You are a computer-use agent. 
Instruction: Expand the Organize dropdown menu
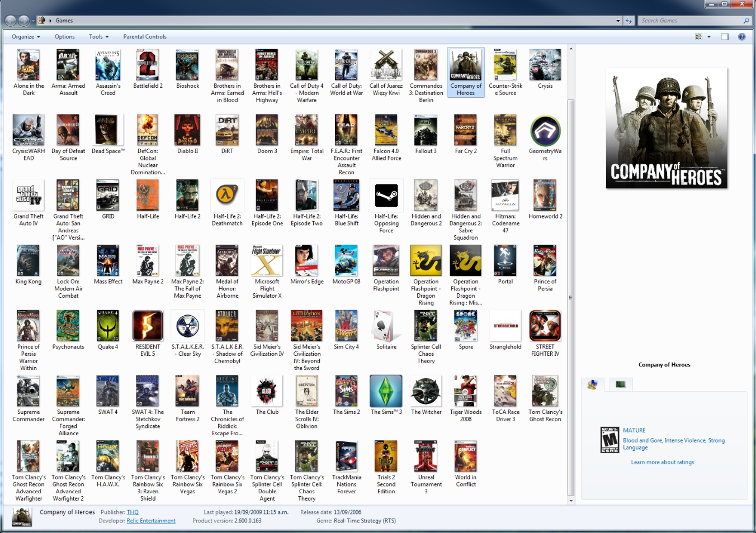click(x=26, y=37)
